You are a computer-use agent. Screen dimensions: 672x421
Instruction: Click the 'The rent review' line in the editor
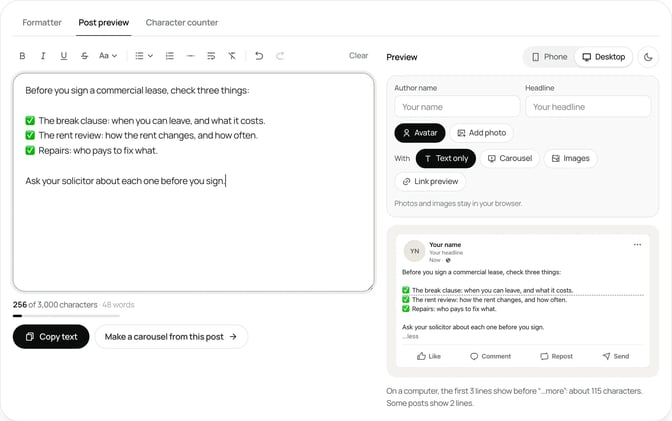click(141, 135)
